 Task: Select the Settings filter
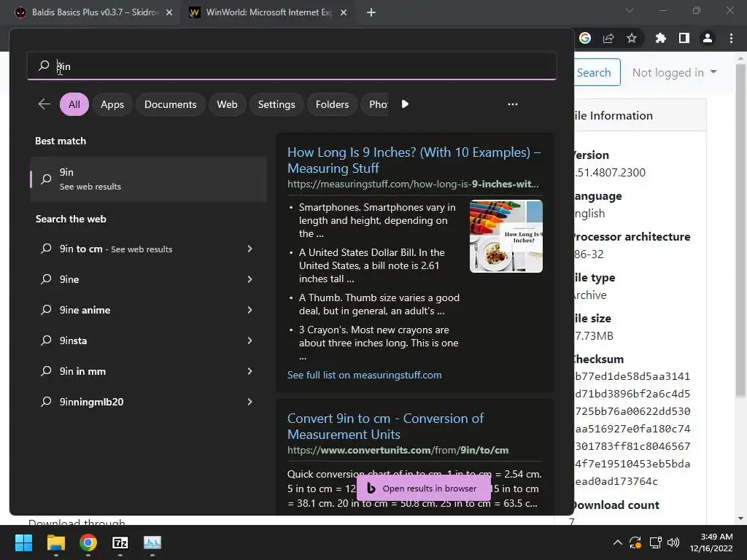click(x=276, y=104)
